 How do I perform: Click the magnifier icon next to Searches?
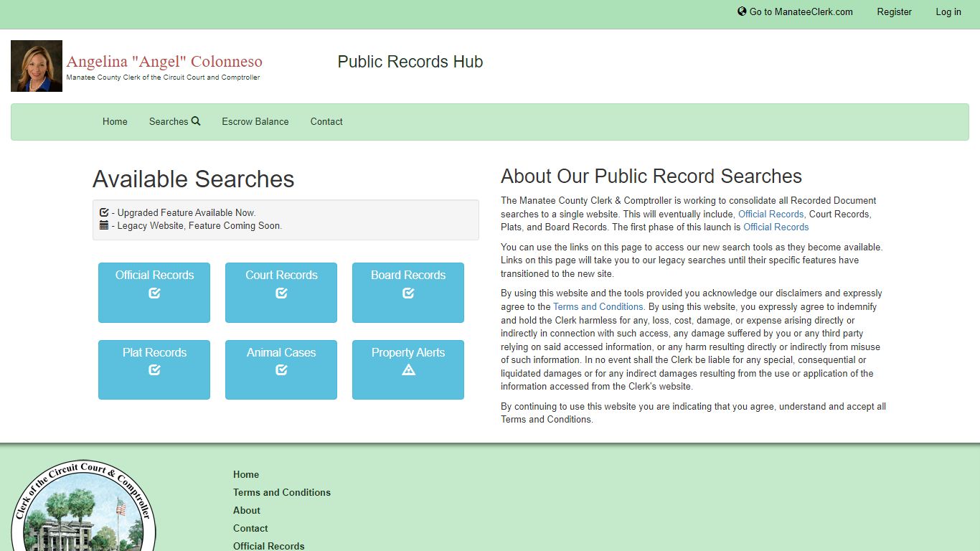tap(196, 121)
